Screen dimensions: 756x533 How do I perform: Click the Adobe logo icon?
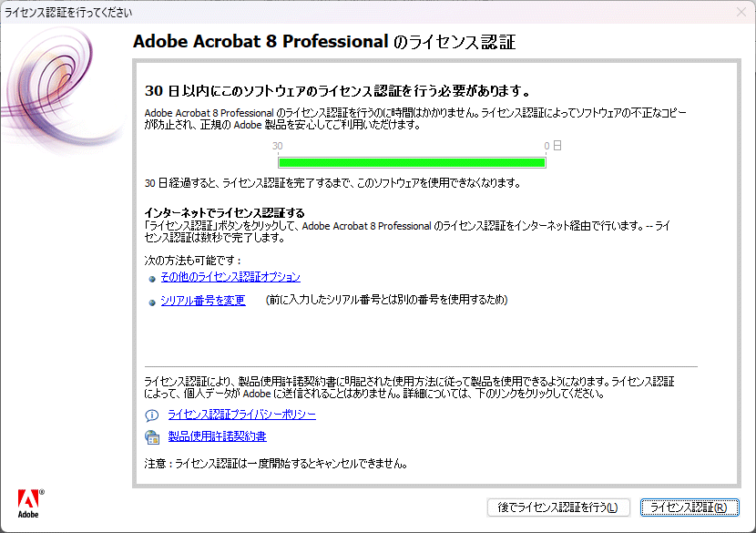(30, 504)
